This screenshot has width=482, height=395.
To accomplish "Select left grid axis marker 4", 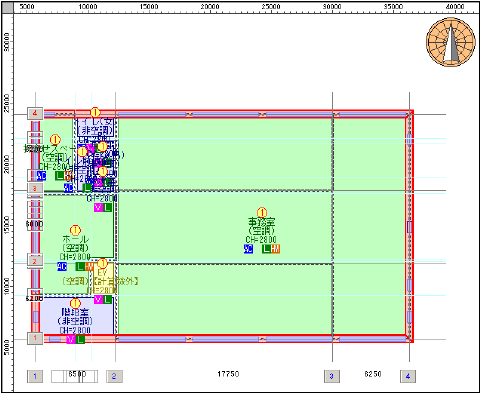I will 35,113.
